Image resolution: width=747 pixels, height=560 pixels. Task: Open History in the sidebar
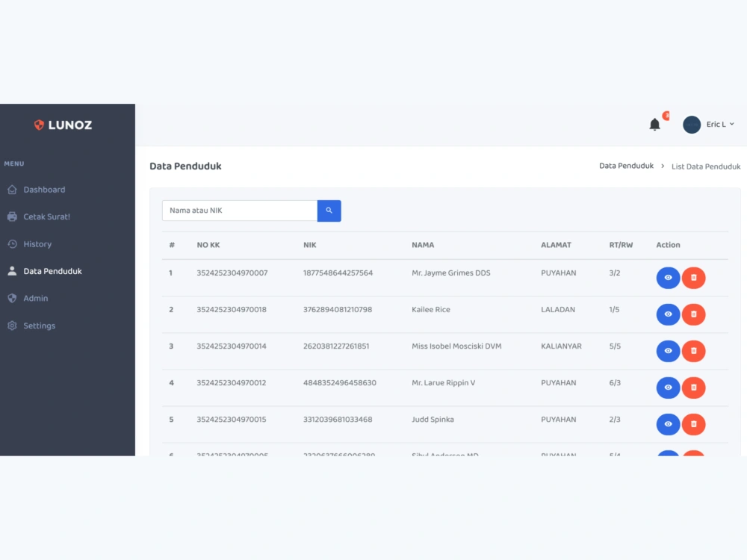(x=37, y=244)
